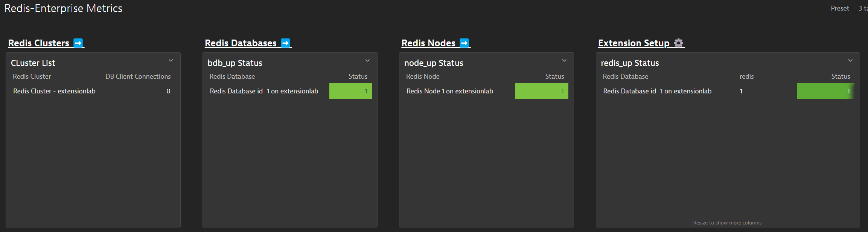Click the green status cell in bdb_up Status
The width and height of the screenshot is (868, 232).
click(x=350, y=91)
